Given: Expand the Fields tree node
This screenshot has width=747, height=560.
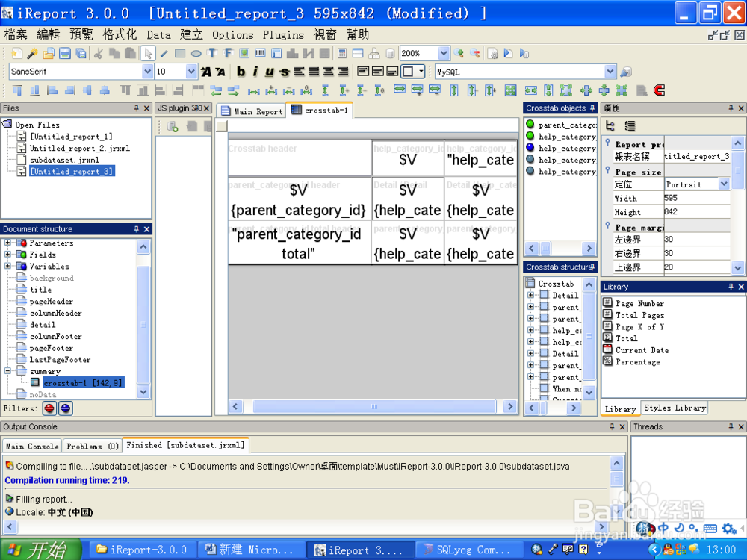Looking at the screenshot, I should click(x=7, y=255).
